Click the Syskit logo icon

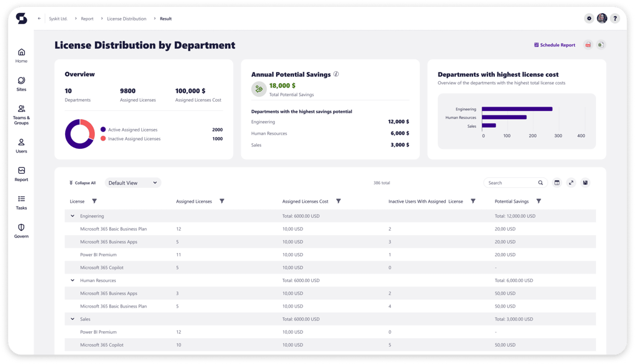point(22,18)
